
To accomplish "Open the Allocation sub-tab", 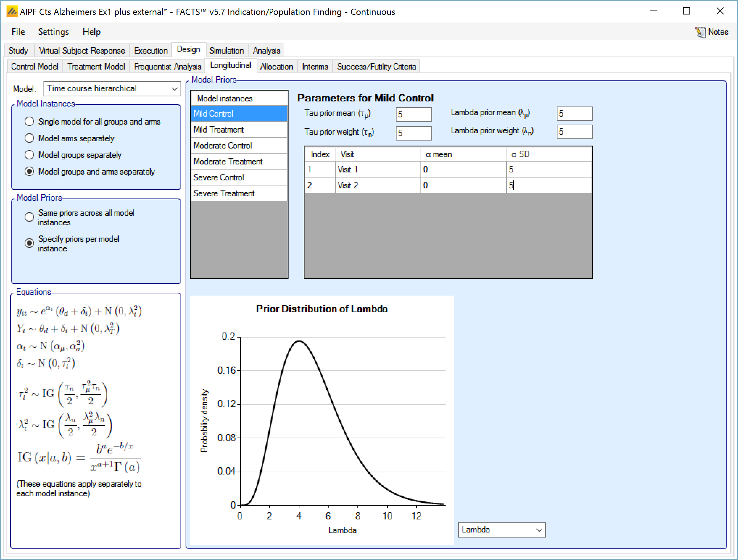I will (277, 67).
